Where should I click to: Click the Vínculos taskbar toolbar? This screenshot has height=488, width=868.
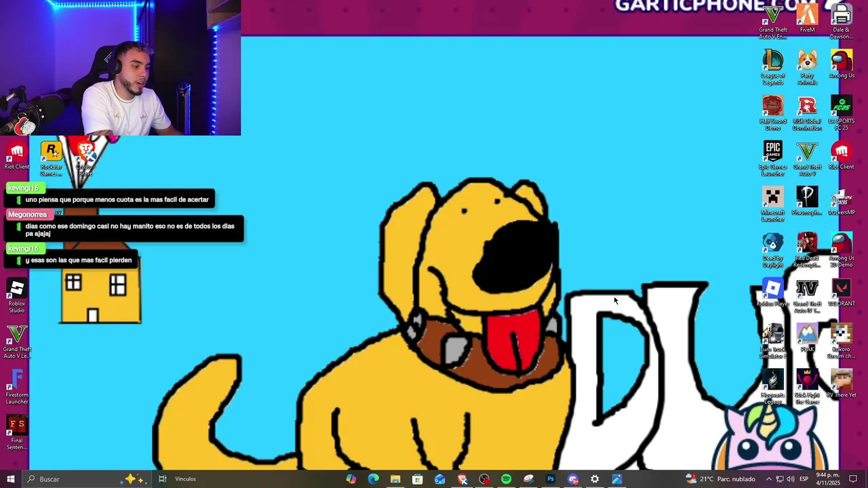185,479
